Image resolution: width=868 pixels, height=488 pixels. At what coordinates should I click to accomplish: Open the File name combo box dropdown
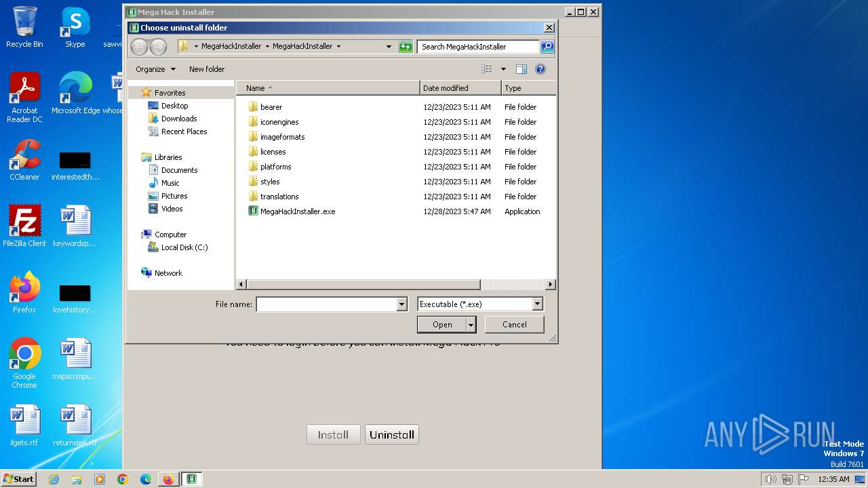[401, 304]
